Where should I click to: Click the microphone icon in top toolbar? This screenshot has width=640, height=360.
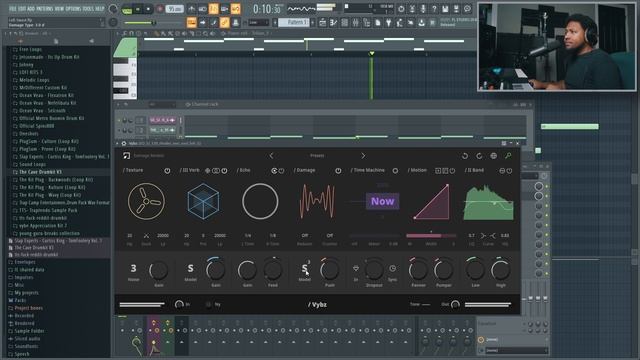(423, 9)
